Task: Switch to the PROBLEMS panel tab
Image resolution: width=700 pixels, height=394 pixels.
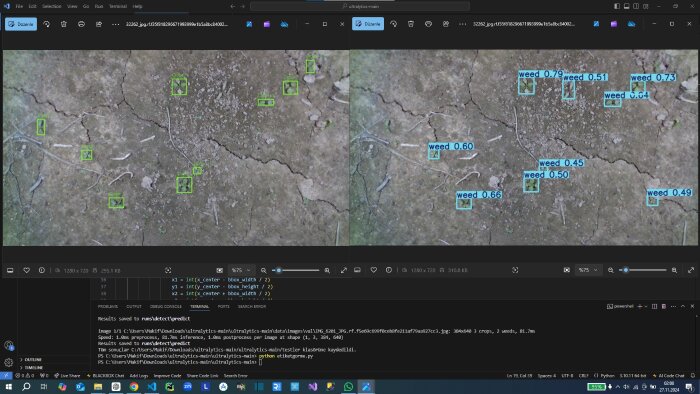Action: [108, 307]
